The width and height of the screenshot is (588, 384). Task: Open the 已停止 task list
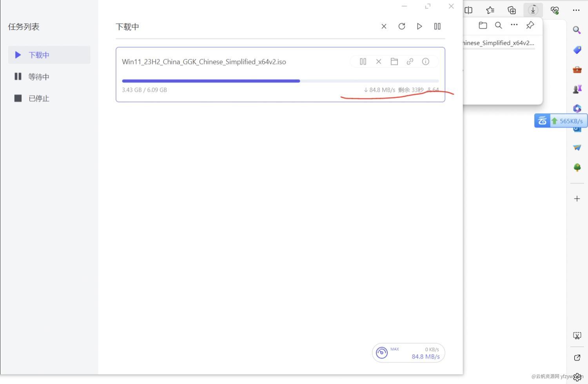click(x=49, y=98)
